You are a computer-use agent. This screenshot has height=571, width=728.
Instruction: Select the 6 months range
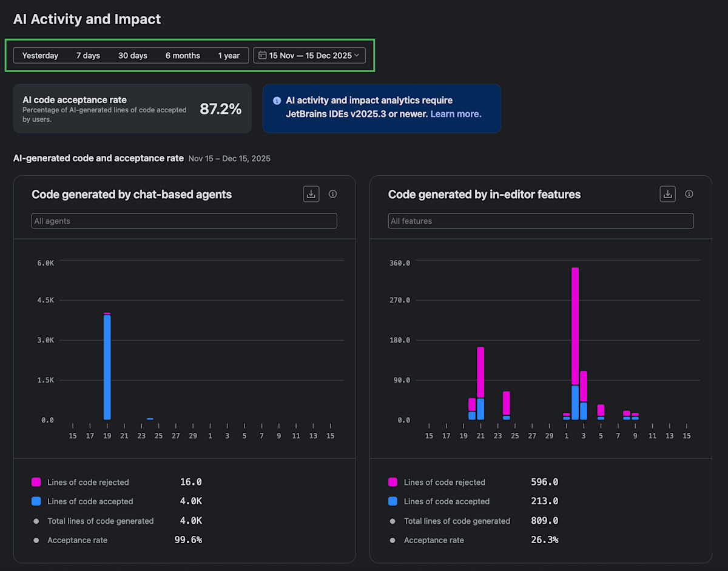[183, 55]
